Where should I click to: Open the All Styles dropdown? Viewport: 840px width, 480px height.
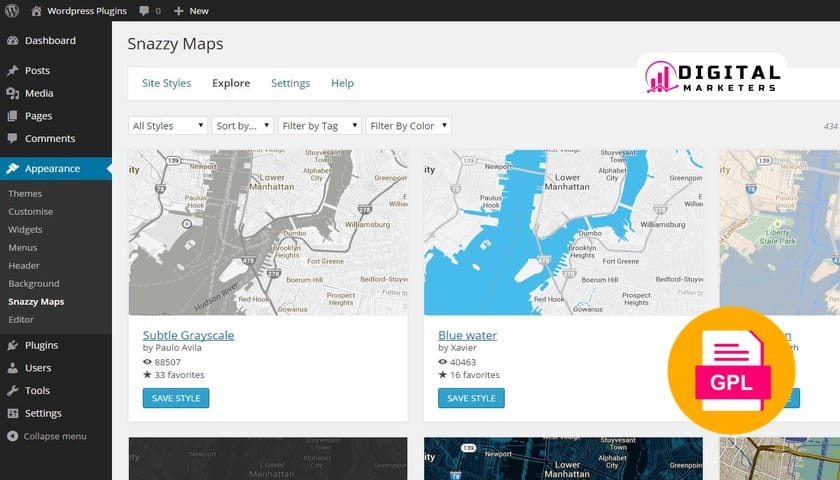[x=168, y=126]
